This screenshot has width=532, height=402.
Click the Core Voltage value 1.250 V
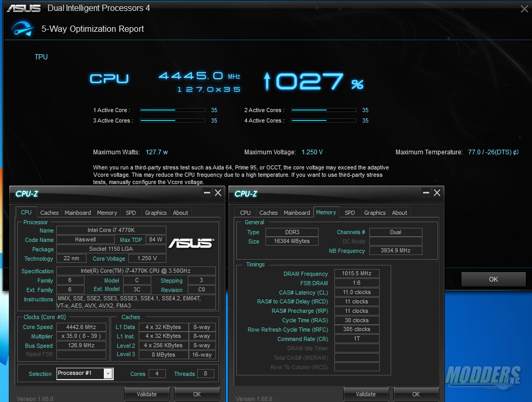click(147, 259)
